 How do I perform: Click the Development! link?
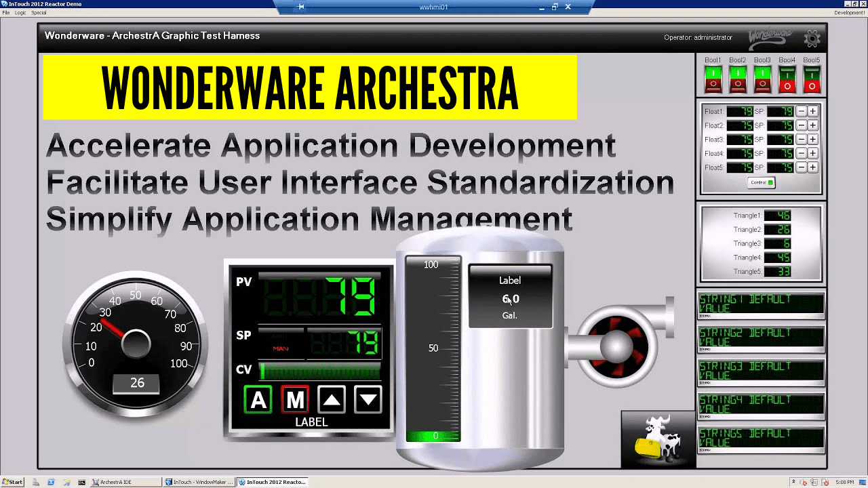[850, 13]
